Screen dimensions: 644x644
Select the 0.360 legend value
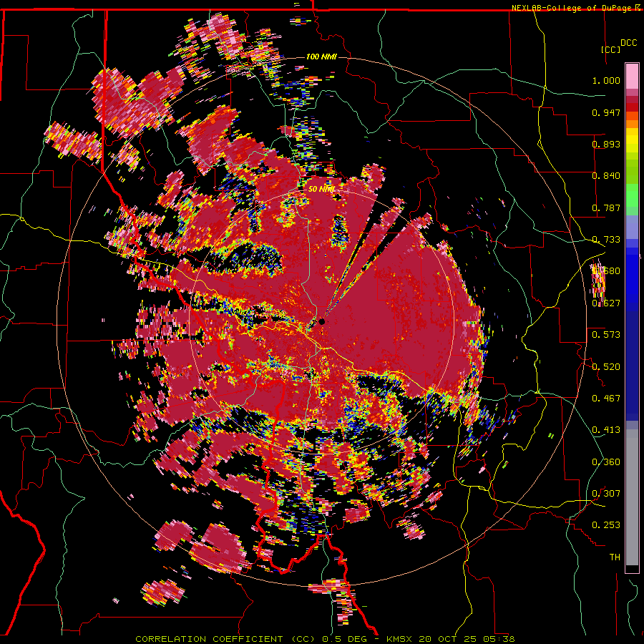coord(606,462)
